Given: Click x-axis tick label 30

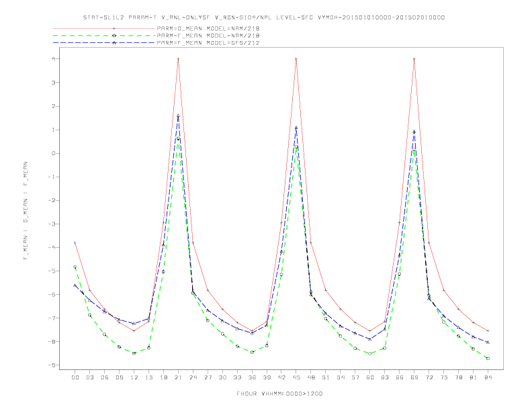Looking at the screenshot, I should [222, 377].
